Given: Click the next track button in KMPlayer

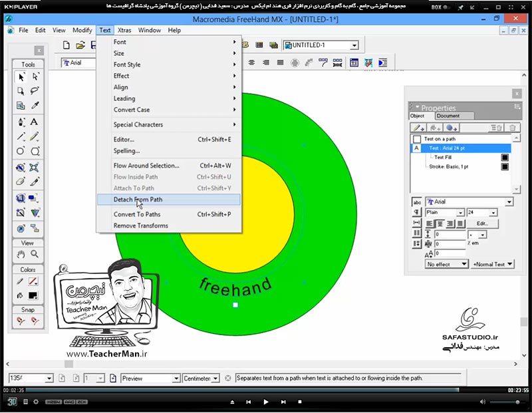Looking at the screenshot, I should coord(283,402).
